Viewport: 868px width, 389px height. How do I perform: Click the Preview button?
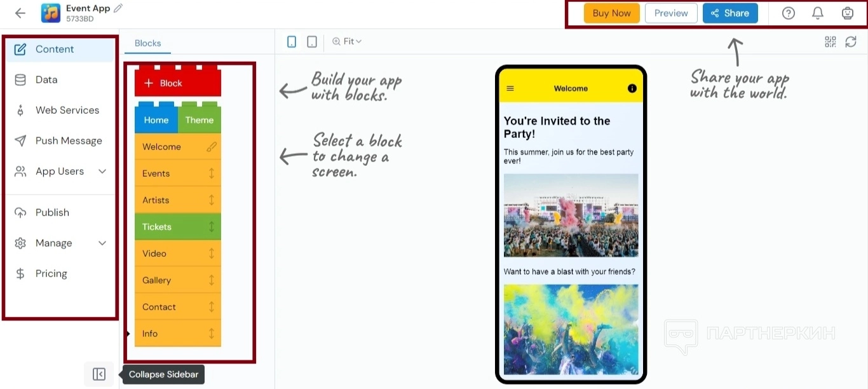(671, 13)
